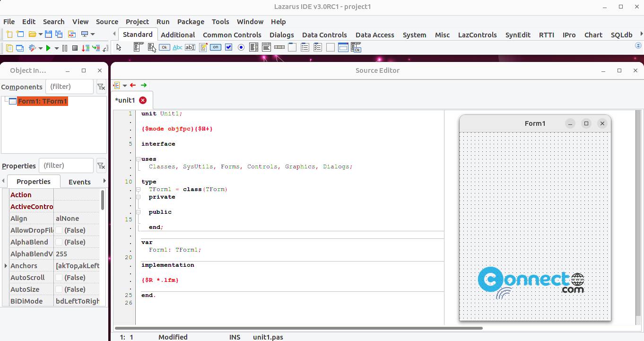Toggle between form and unit view

72,34
